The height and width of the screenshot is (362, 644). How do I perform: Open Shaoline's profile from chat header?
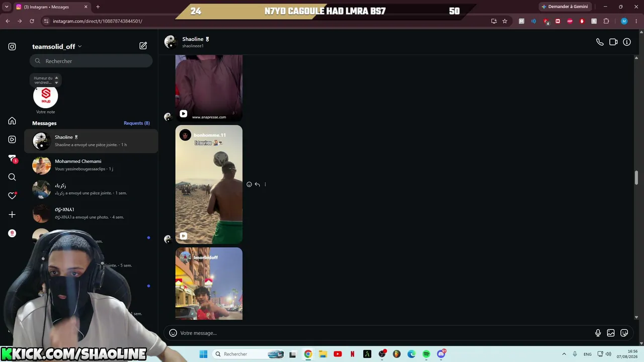pyautogui.click(x=187, y=42)
